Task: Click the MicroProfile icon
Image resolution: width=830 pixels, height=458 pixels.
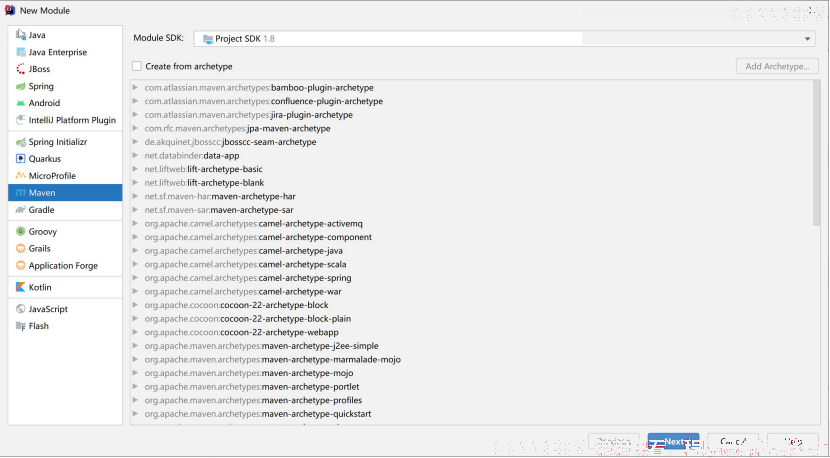Action: [x=21, y=175]
